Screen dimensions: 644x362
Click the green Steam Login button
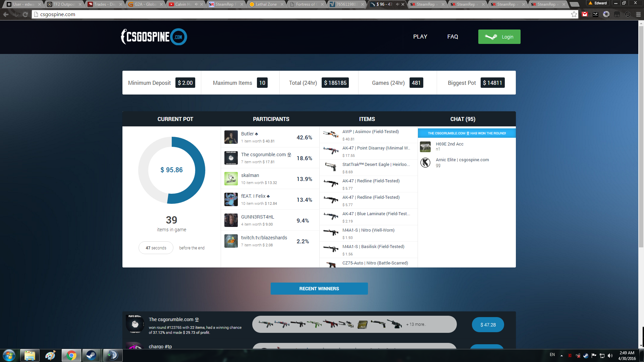pos(499,37)
